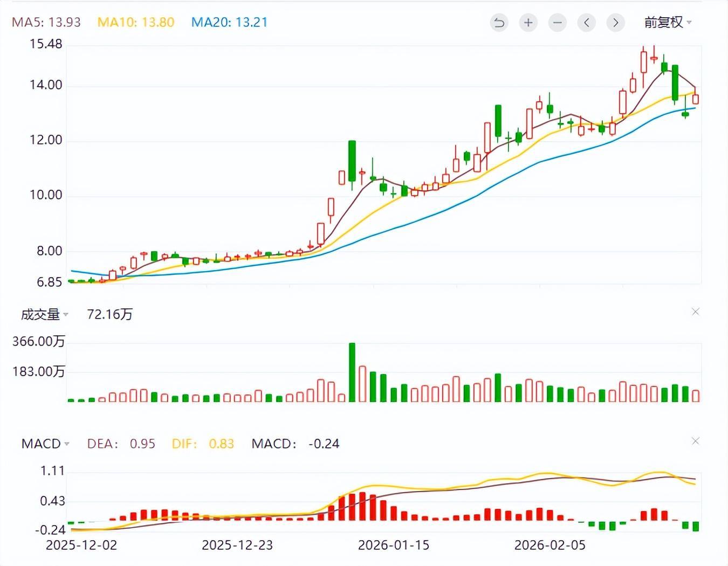Expand the 成交量 indicator dropdown

pos(44,314)
